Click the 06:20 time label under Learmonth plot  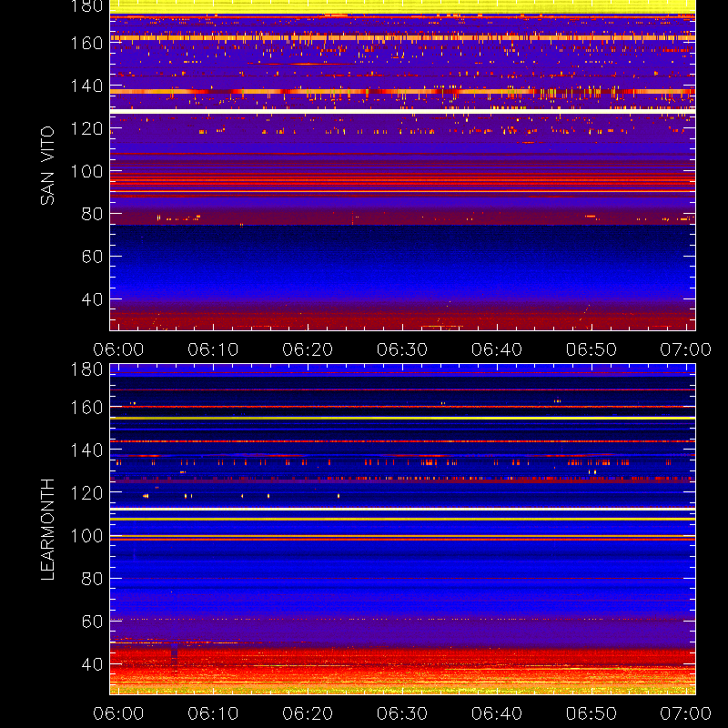tap(308, 713)
